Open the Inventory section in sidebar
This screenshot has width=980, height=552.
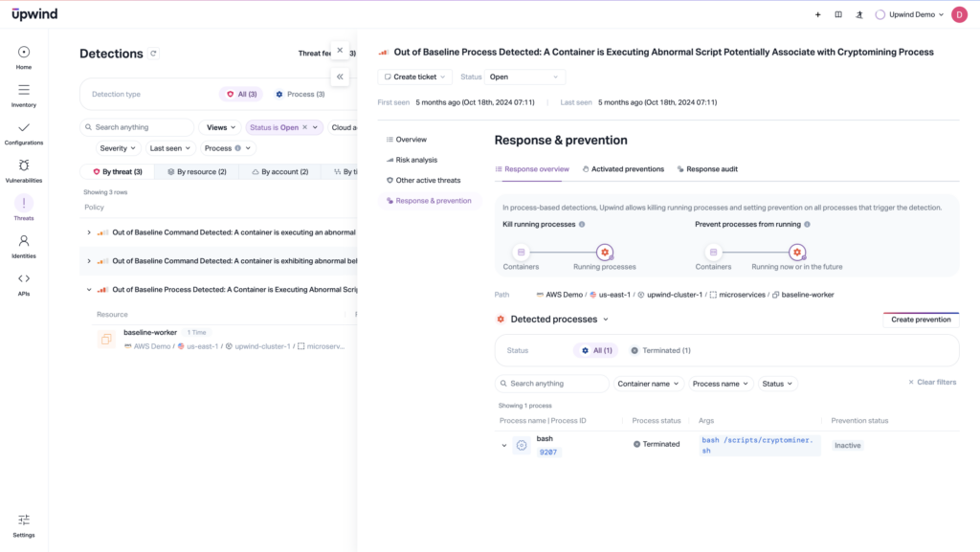(x=24, y=94)
